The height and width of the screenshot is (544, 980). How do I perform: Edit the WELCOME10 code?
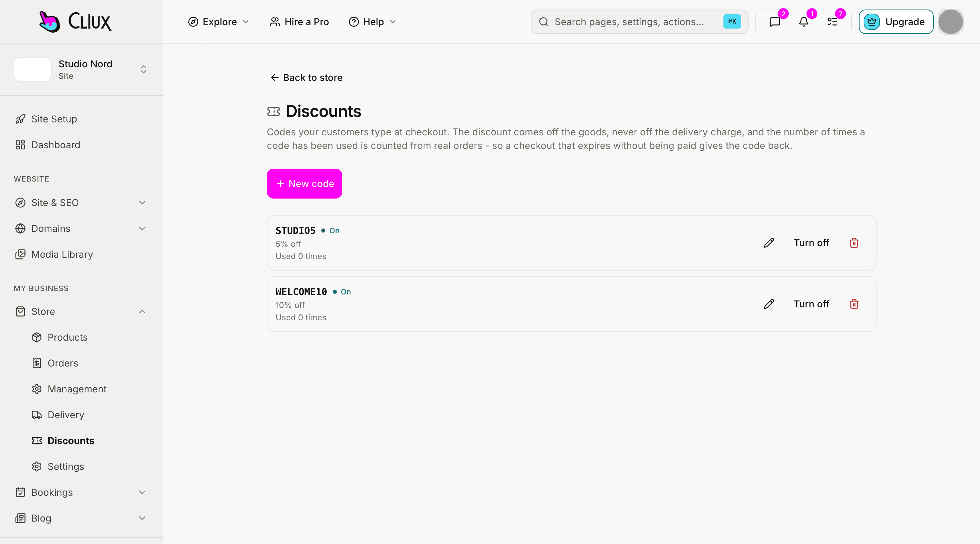coord(769,304)
